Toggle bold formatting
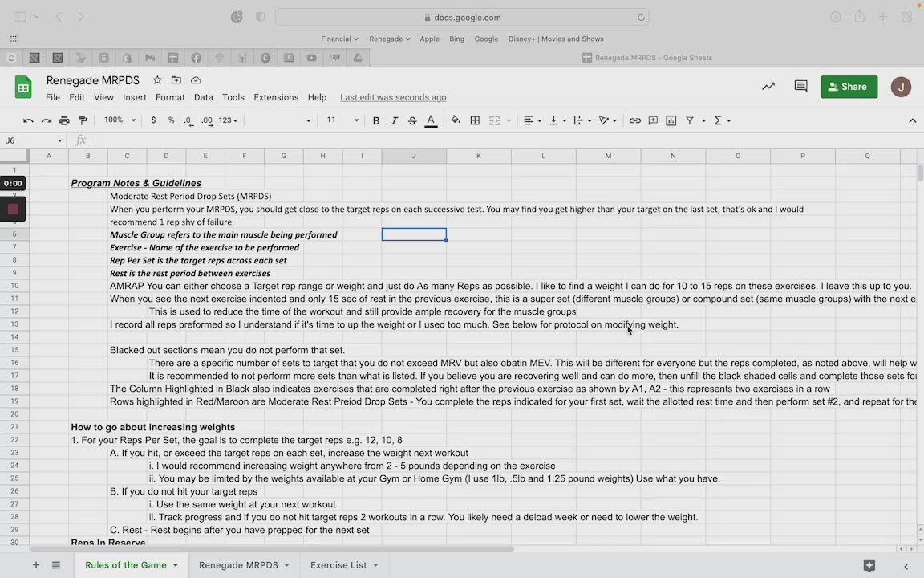The height and width of the screenshot is (578, 924). point(376,120)
